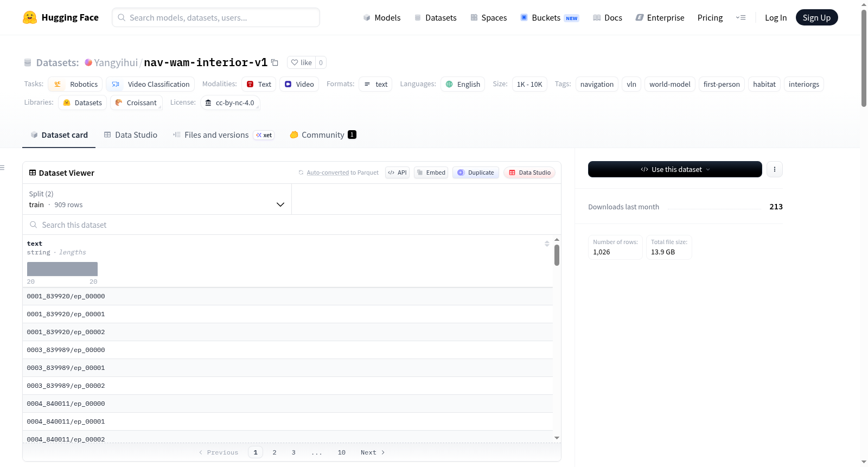868x467 pixels.
Task: Switch to the Community tab
Action: (x=323, y=135)
